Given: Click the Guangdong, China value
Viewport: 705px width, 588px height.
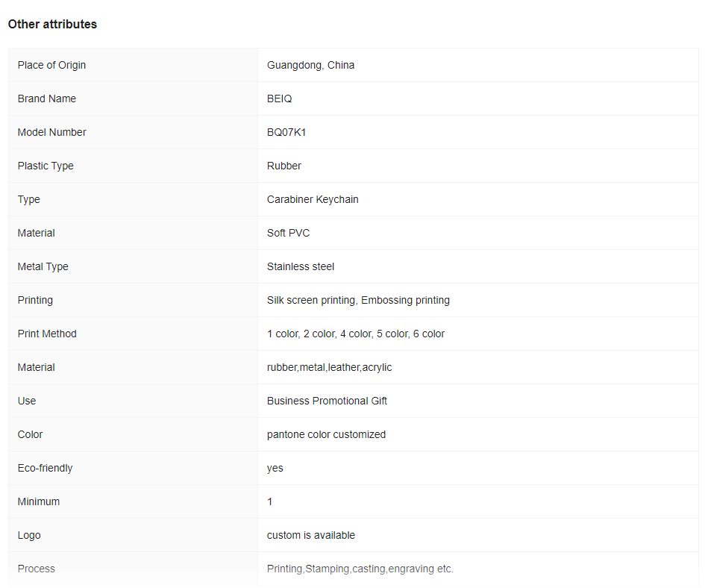Looking at the screenshot, I should tap(310, 65).
